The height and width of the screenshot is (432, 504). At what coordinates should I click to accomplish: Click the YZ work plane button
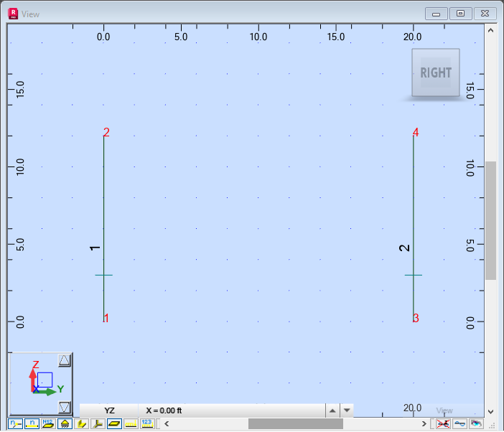tap(109, 410)
